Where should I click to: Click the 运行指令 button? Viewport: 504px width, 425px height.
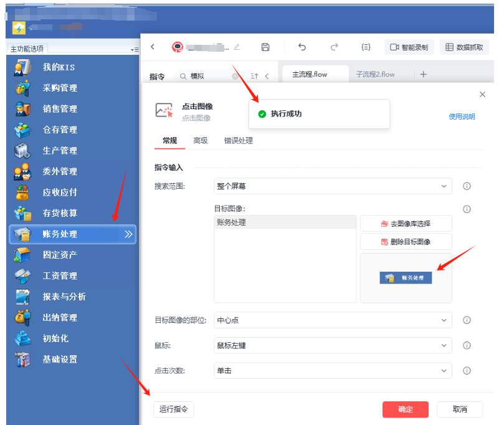[x=174, y=409]
